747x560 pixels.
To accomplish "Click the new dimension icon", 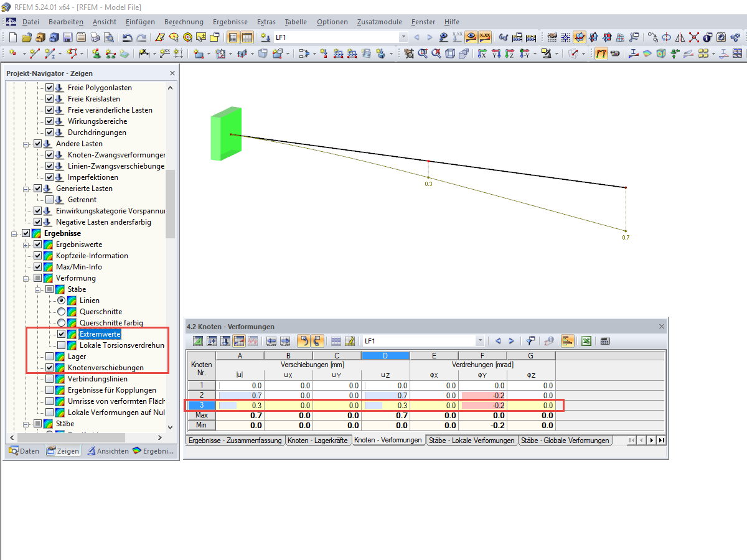I will click(144, 54).
